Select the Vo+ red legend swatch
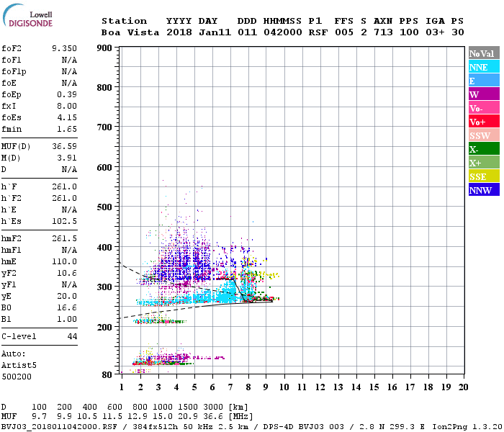The height and width of the screenshot is (432, 504). coord(484,122)
